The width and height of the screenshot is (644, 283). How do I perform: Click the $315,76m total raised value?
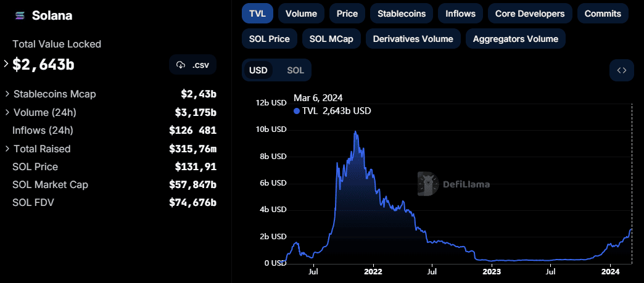click(192, 149)
